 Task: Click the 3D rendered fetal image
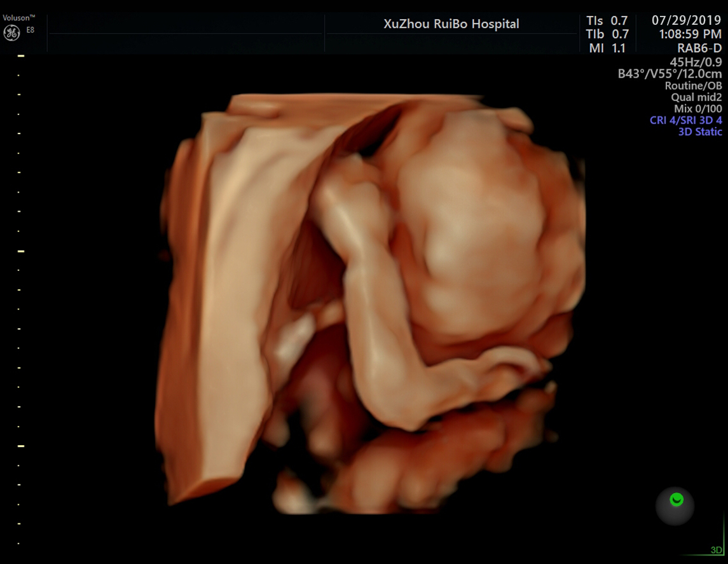point(370,304)
